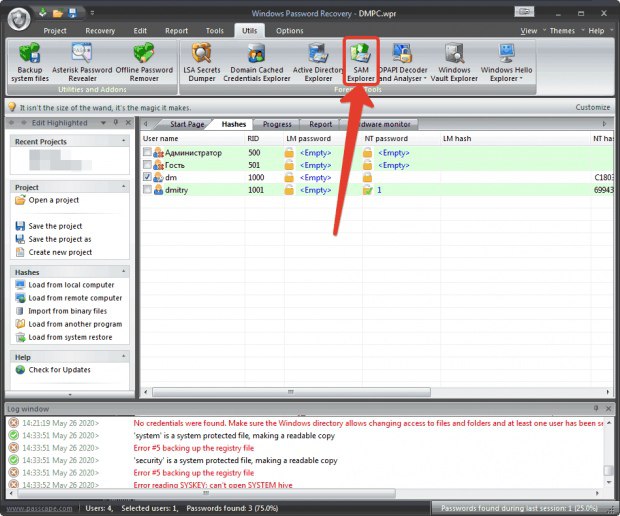The height and width of the screenshot is (516, 620).
Task: Click the light bulb tip icon
Action: (x=12, y=107)
